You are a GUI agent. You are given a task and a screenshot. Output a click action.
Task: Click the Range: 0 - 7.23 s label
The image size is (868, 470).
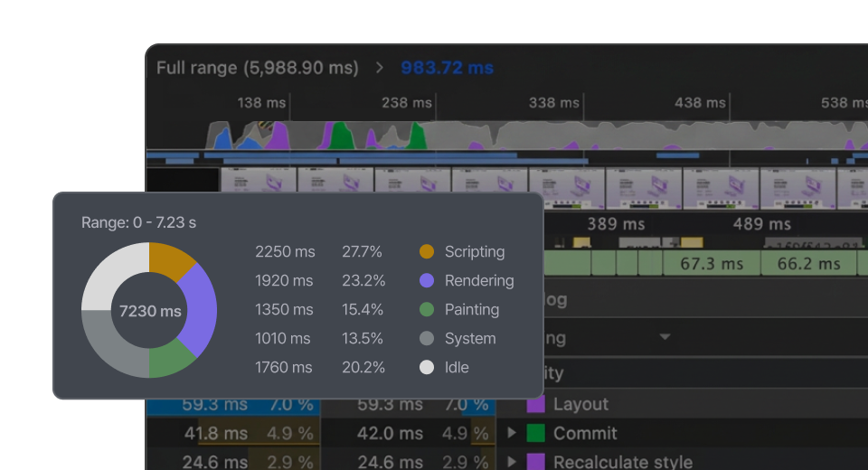138,222
